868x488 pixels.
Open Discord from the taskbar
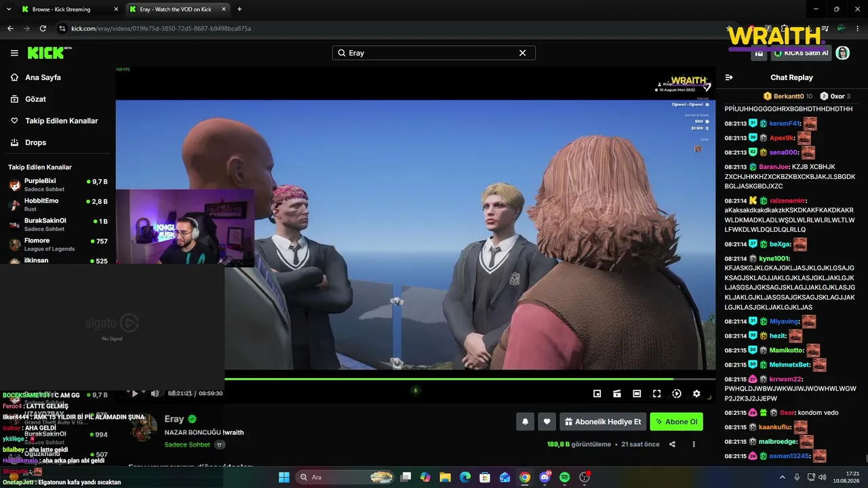545,477
